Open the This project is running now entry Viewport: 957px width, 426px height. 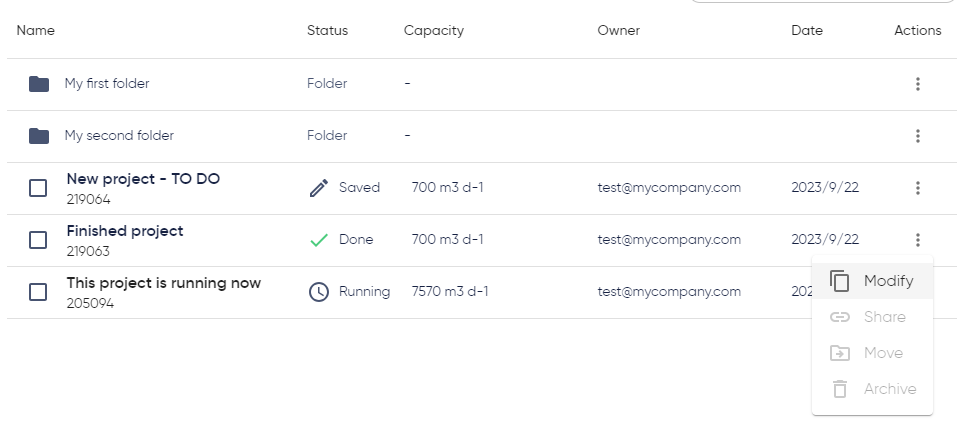pyautogui.click(x=164, y=283)
